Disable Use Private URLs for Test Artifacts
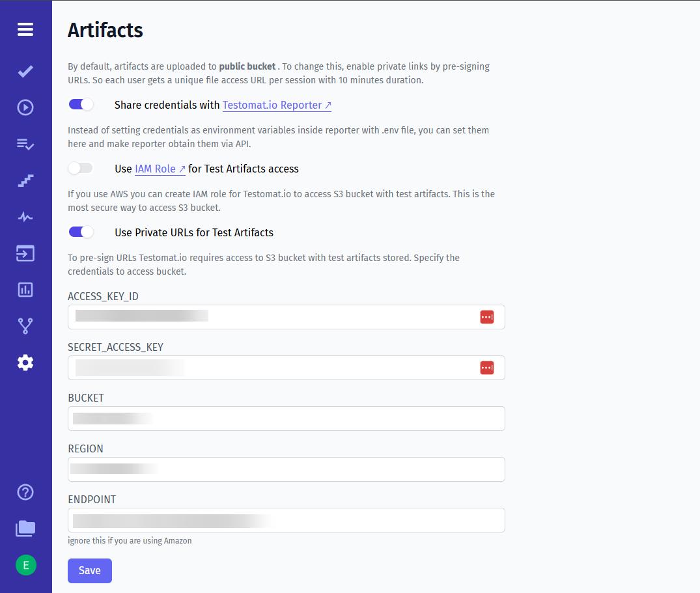Image resolution: width=700 pixels, height=593 pixels. point(81,232)
